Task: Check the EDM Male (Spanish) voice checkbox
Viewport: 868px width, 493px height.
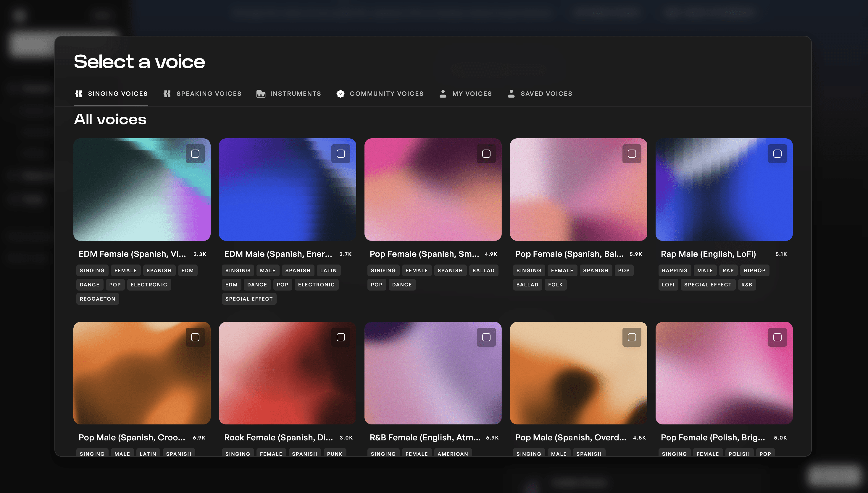Action: coord(341,154)
